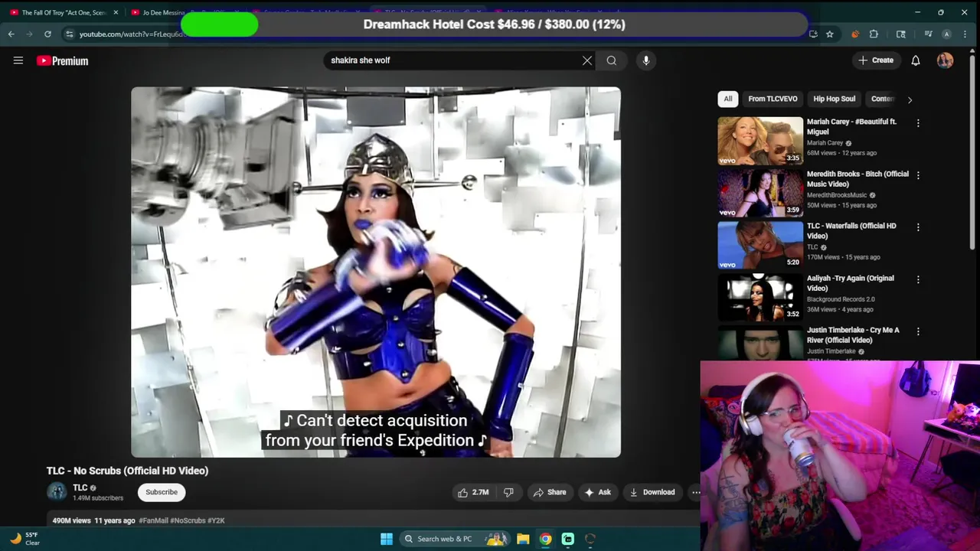
Task: Click the #FanMail hashtag
Action: click(153, 520)
